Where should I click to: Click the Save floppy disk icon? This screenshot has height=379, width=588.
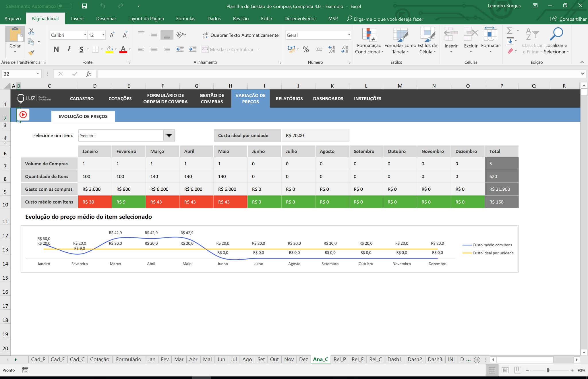84,6
